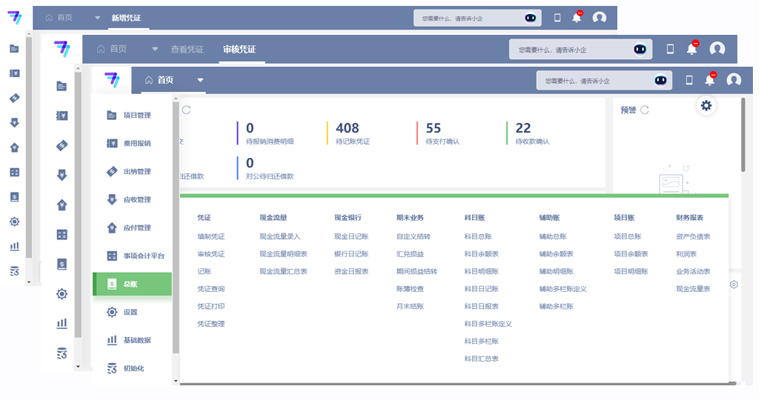Switch to the 查看凭证 tab

(x=187, y=49)
